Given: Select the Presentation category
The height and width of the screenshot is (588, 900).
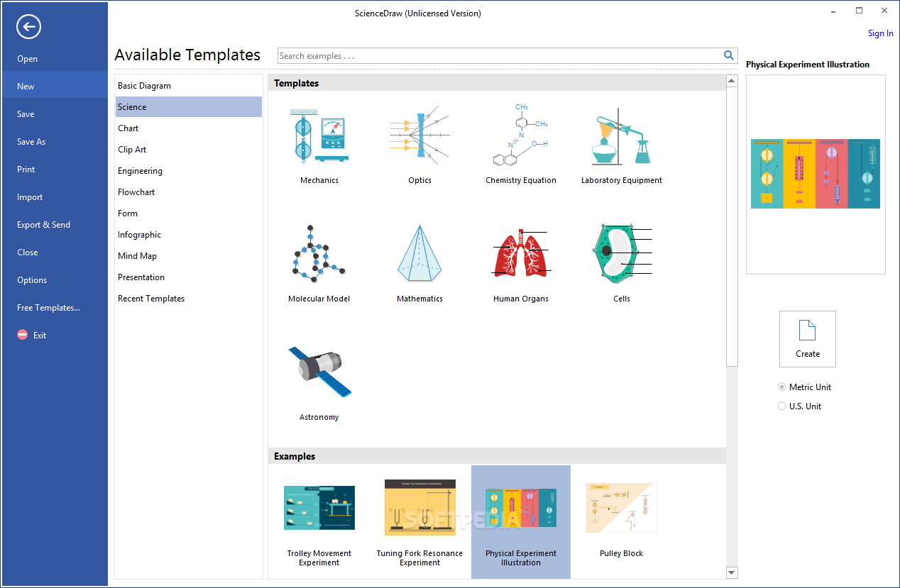Looking at the screenshot, I should click(x=189, y=277).
